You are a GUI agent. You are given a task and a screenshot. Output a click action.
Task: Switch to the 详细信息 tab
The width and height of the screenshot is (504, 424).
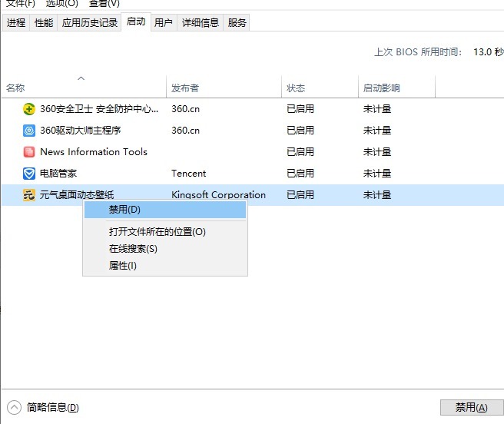201,22
